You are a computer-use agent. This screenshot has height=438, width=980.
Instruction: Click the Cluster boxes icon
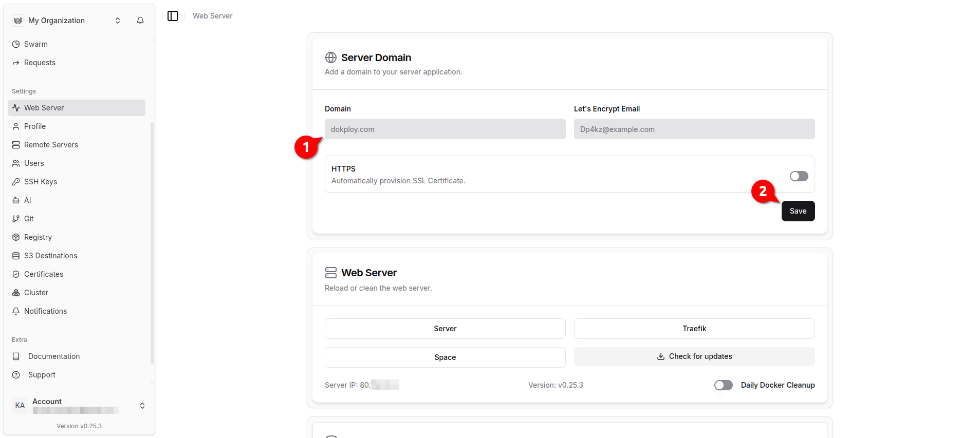click(x=16, y=293)
